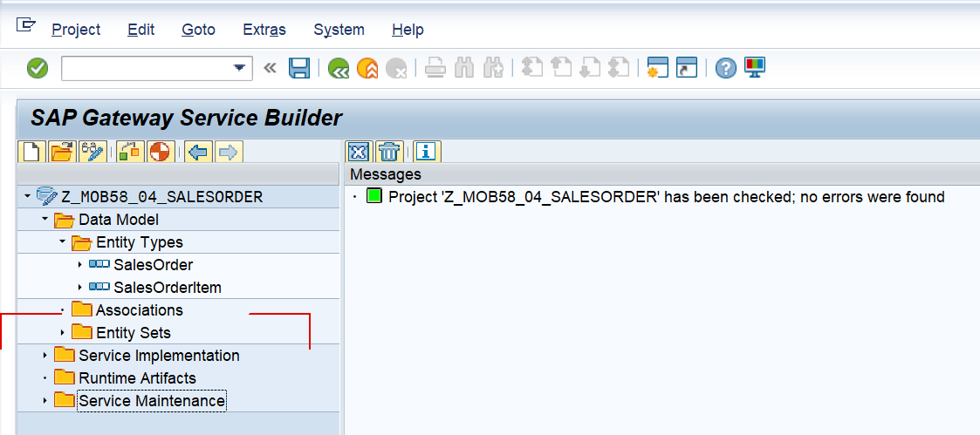Select the SalesOrder tree item

pyautogui.click(x=153, y=265)
